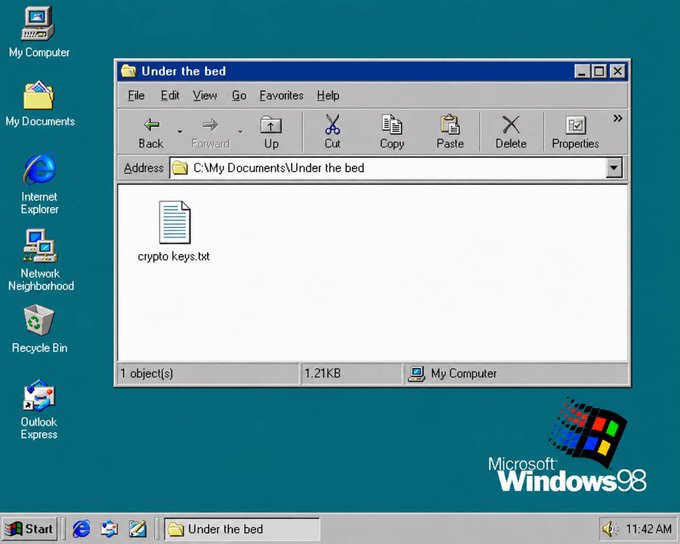Show more toolbar buttons chevron

coord(618,118)
